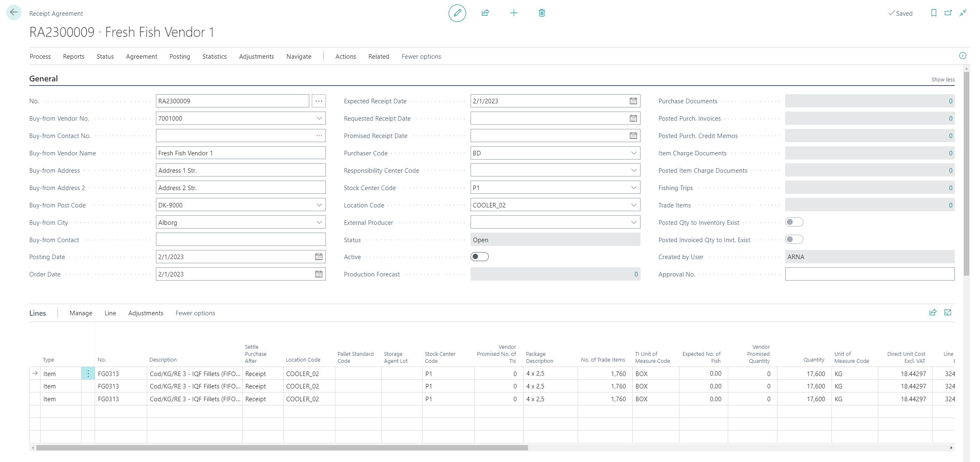Image resolution: width=980 pixels, height=462 pixels.
Task: Click the Lines share icon
Action: point(933,313)
